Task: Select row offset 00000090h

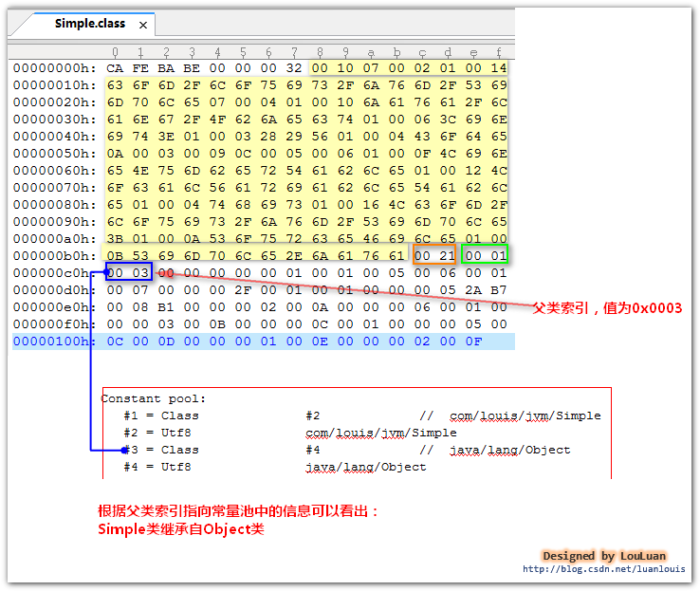Action: [x=54, y=222]
